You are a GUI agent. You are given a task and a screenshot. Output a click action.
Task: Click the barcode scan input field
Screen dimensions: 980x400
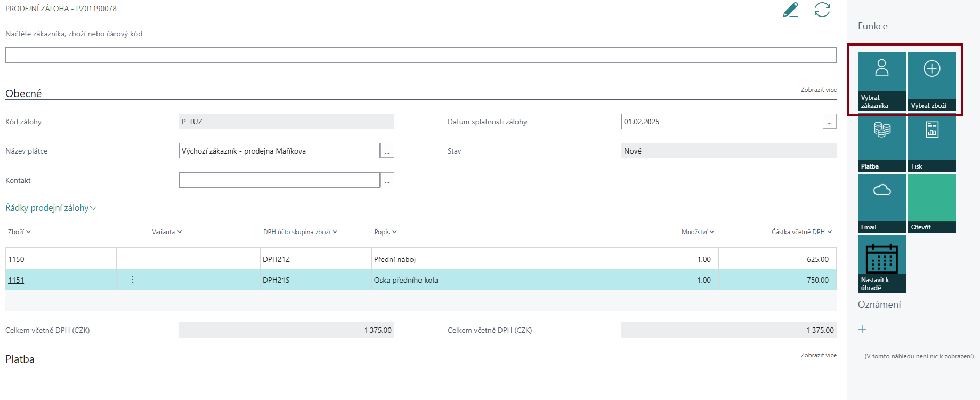421,55
